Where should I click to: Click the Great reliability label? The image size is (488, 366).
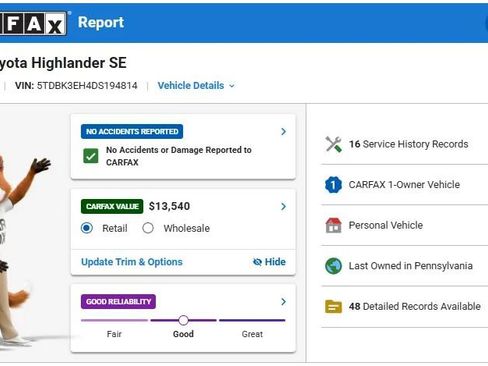[252, 334]
